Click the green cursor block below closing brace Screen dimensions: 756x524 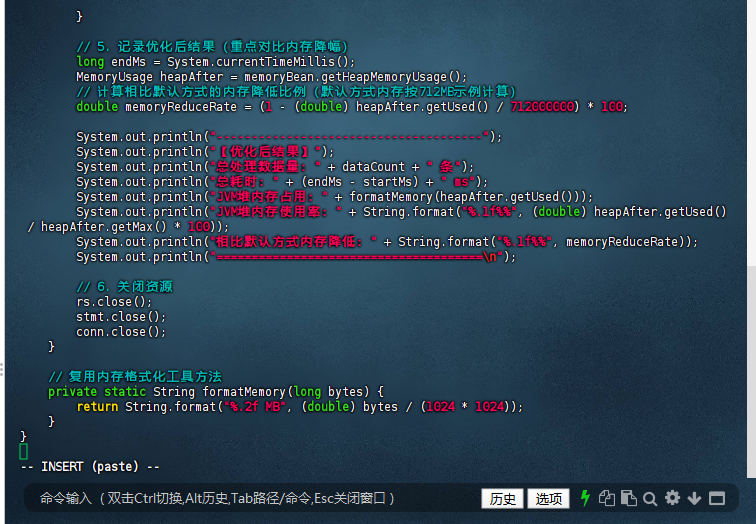23,452
